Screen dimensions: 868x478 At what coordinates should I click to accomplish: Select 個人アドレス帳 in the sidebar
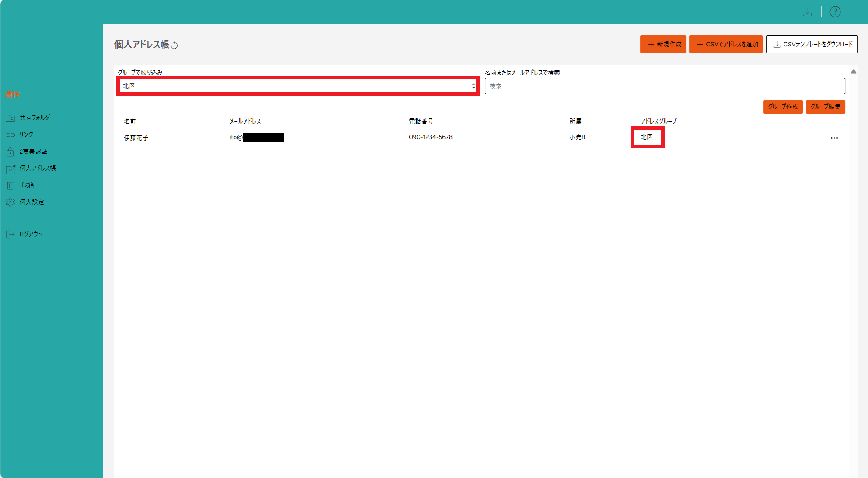coord(38,169)
